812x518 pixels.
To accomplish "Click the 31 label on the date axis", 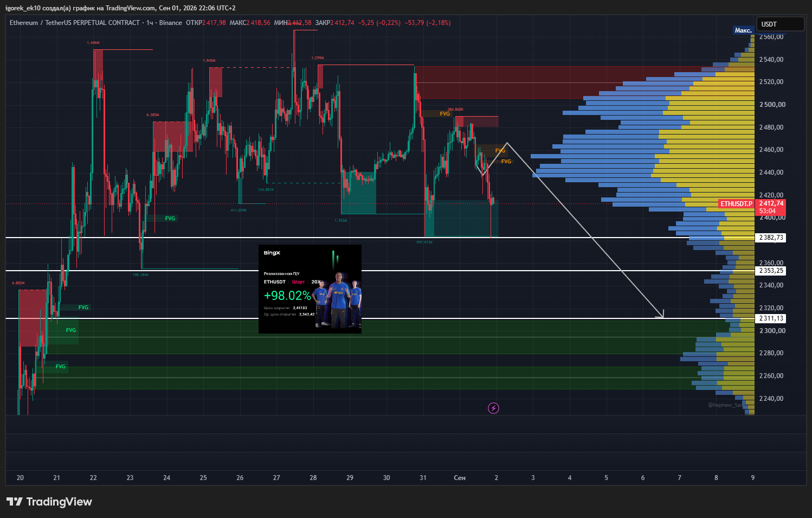I will click(423, 478).
